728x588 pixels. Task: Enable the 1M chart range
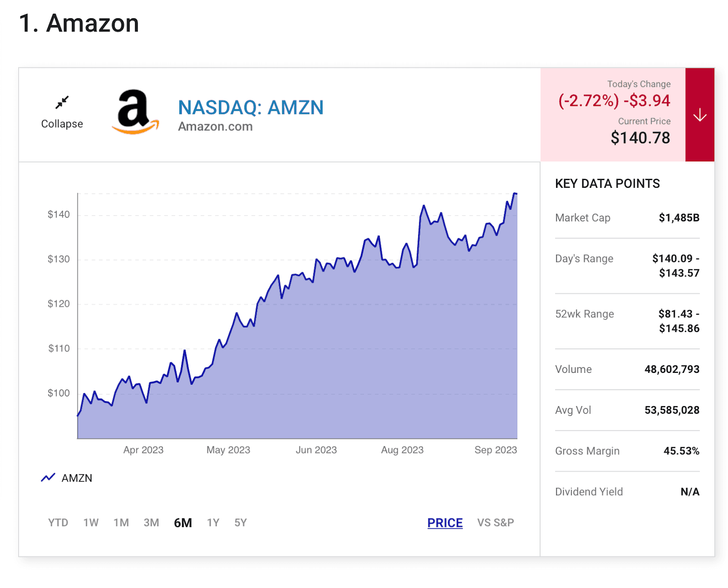[121, 523]
